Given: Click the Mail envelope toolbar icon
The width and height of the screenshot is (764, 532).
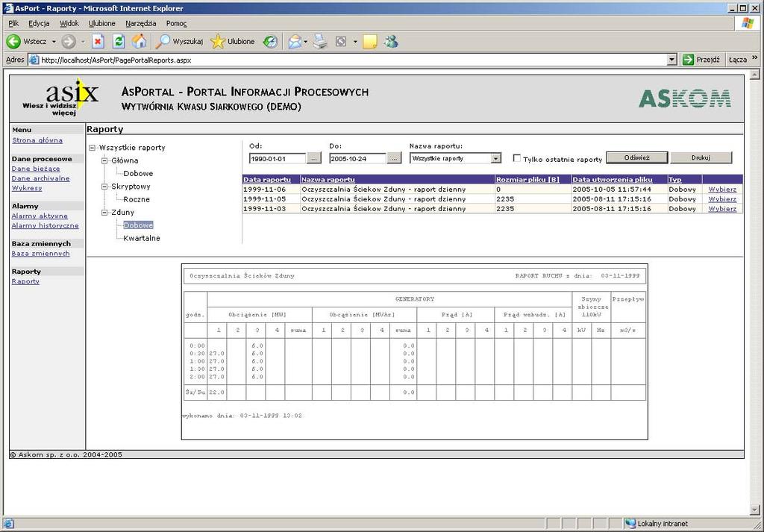Looking at the screenshot, I should (x=295, y=42).
